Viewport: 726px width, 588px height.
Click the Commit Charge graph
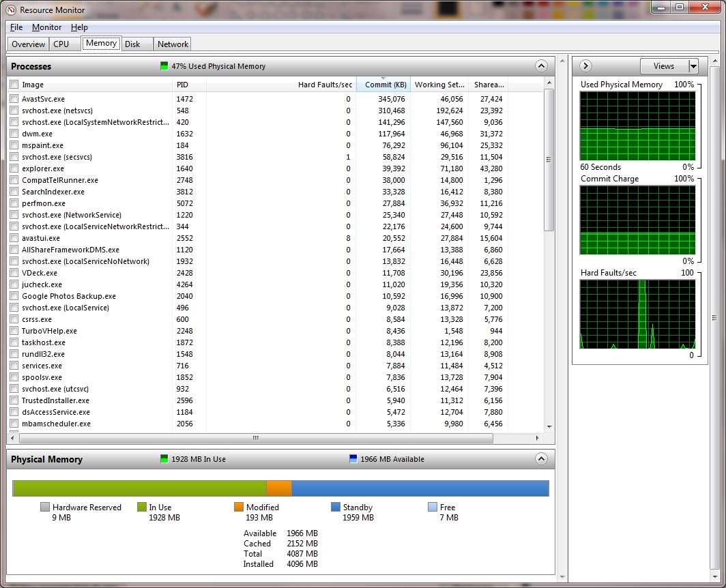[x=637, y=220]
